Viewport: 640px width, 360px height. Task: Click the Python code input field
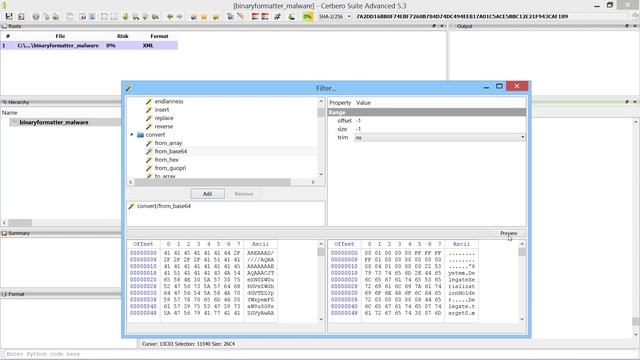320,354
